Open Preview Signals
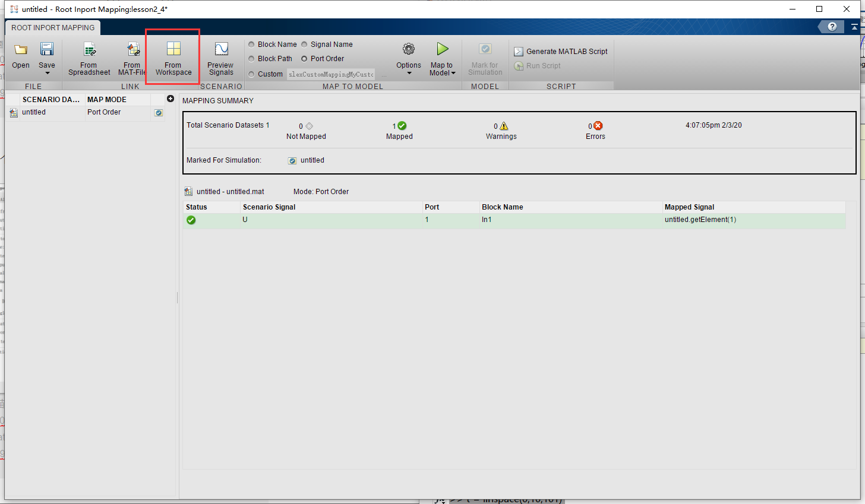The height and width of the screenshot is (504, 865). [x=220, y=58]
